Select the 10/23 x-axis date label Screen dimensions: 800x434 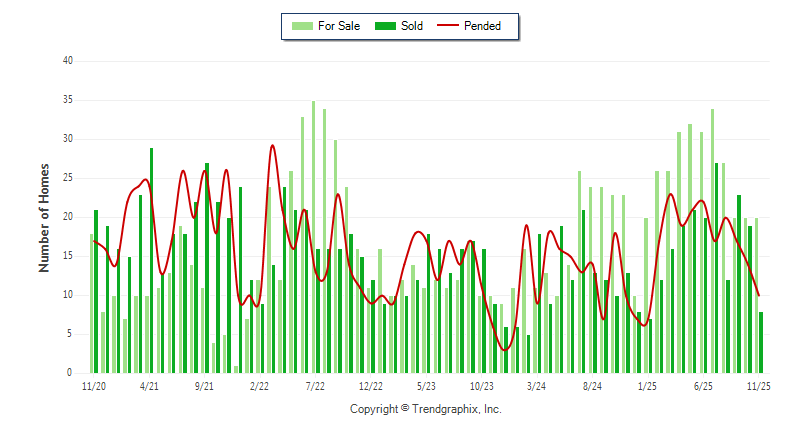(x=481, y=385)
